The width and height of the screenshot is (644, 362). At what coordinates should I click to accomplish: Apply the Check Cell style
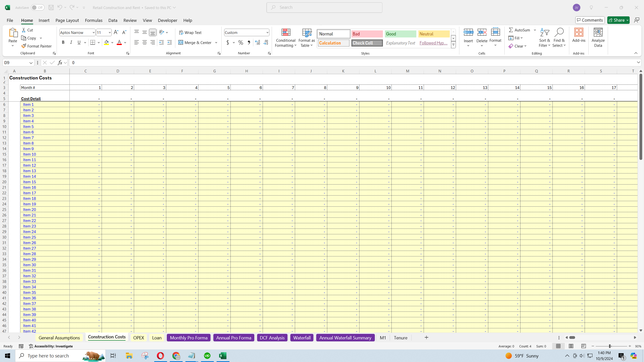pos(367,43)
